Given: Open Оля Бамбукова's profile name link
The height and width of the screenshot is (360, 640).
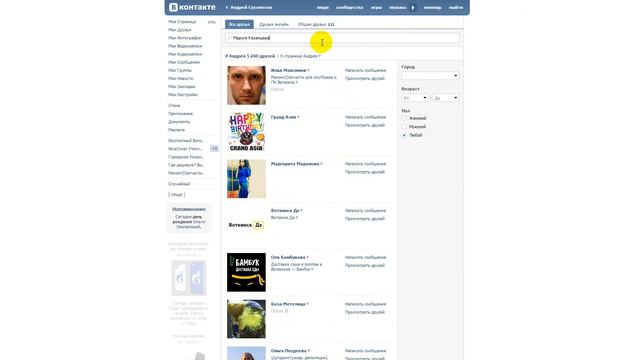Looking at the screenshot, I should [288, 258].
